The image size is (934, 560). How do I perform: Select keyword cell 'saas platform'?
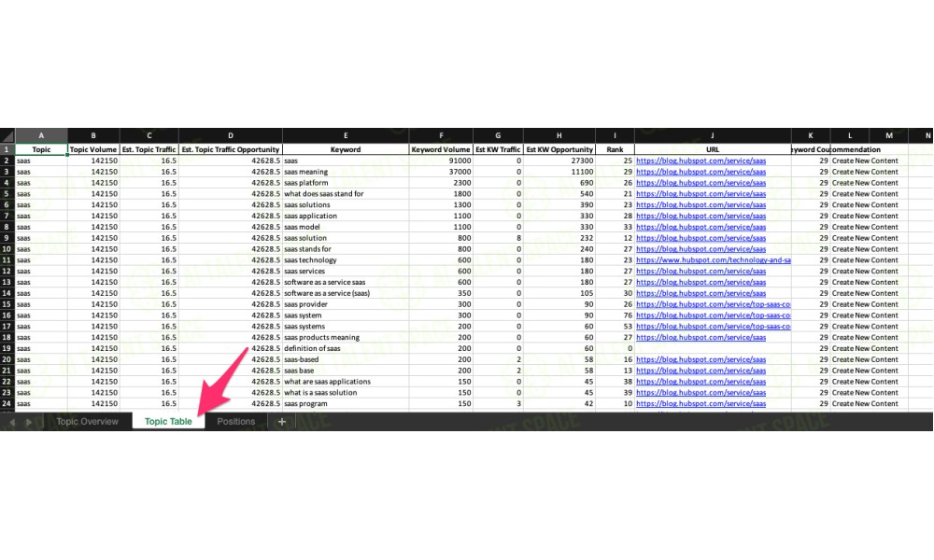[346, 183]
